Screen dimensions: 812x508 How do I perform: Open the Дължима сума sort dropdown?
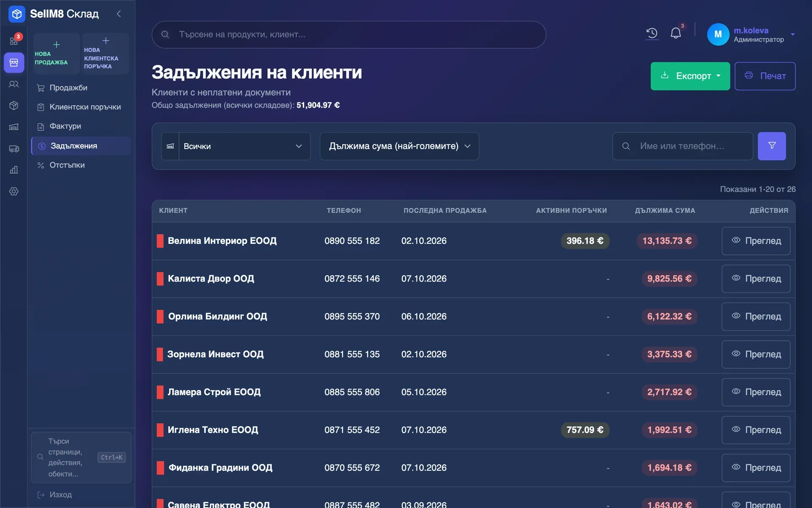point(399,146)
